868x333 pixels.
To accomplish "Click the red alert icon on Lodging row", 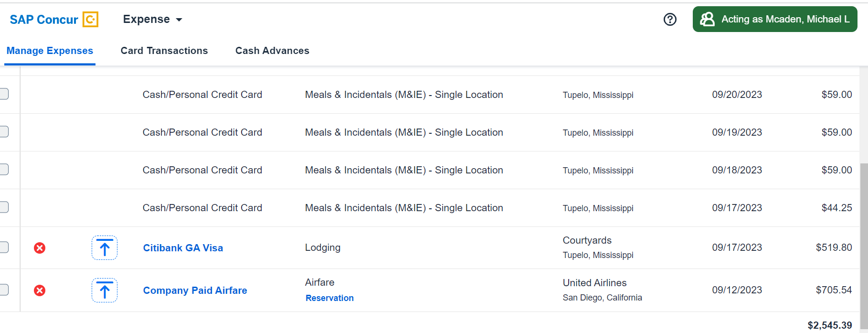I will pos(40,248).
